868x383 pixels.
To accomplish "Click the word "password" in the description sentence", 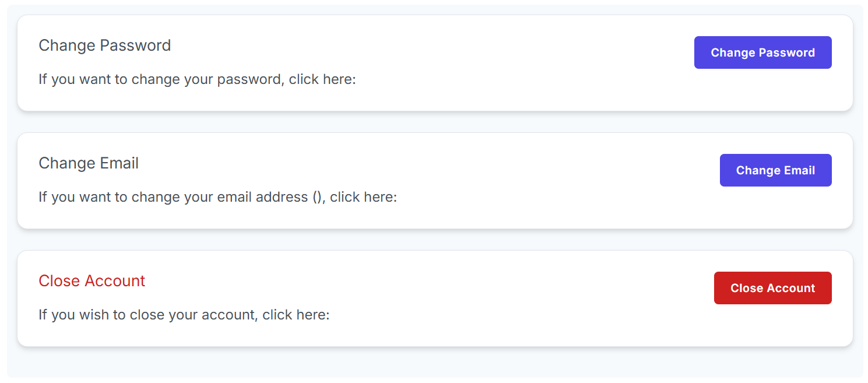I will pyautogui.click(x=249, y=79).
